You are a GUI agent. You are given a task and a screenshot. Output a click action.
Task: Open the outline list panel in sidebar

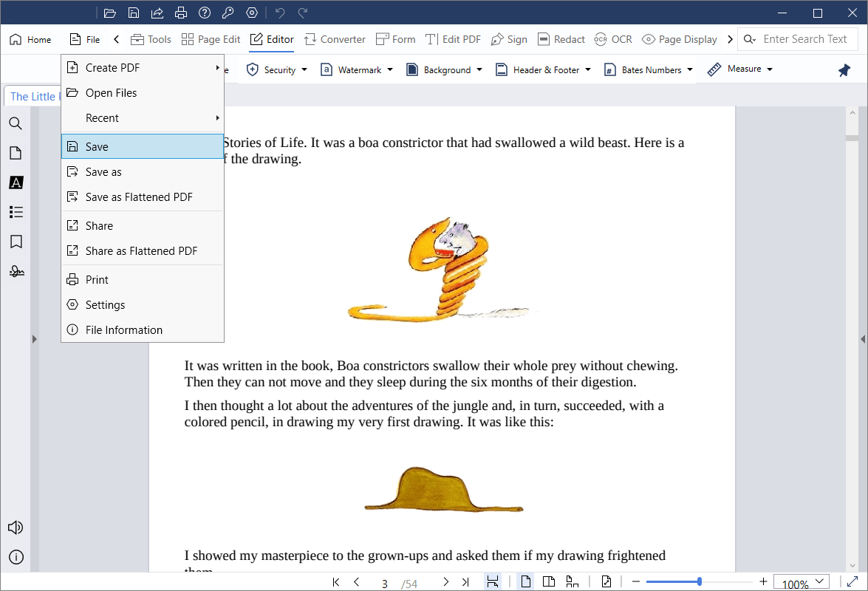[16, 212]
